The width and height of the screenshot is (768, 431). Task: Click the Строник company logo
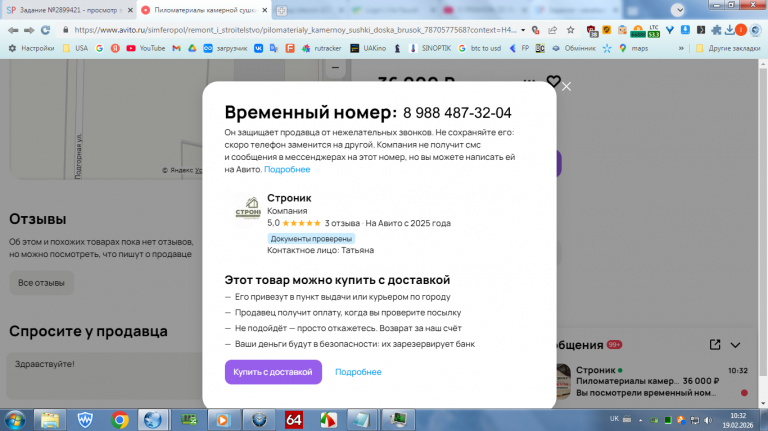click(248, 211)
